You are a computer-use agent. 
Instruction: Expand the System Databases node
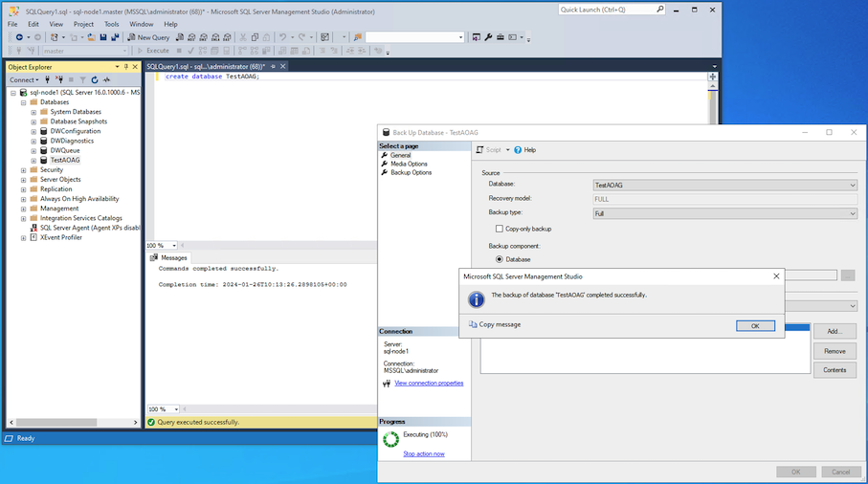[33, 112]
